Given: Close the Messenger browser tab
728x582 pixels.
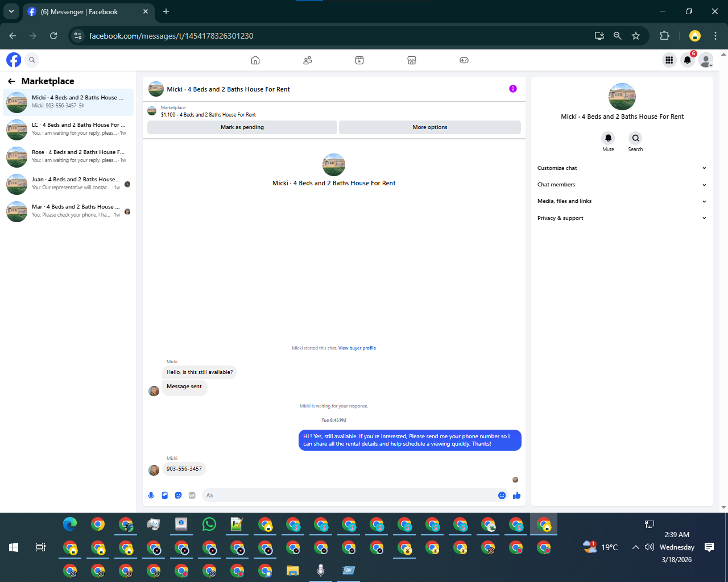Looking at the screenshot, I should [x=146, y=11].
